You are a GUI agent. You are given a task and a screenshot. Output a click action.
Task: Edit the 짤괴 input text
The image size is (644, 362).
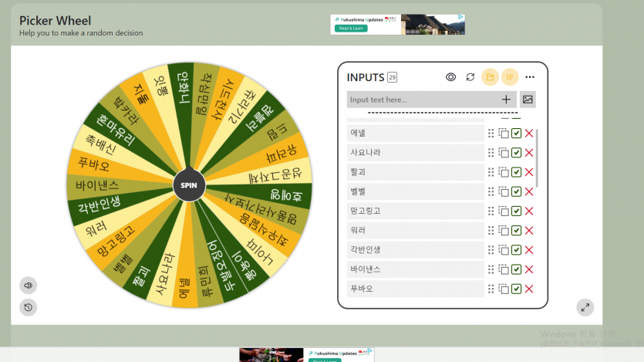pyautogui.click(x=416, y=172)
